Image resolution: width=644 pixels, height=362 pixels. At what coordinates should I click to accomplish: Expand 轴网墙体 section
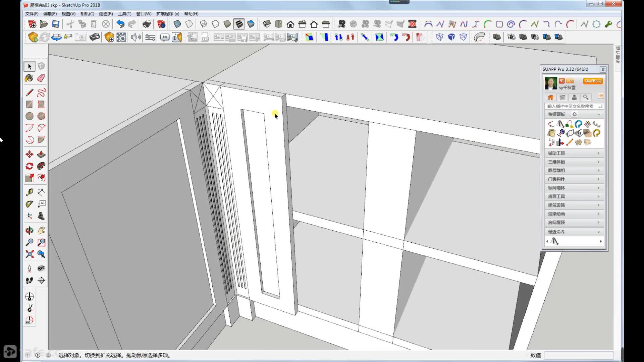574,188
